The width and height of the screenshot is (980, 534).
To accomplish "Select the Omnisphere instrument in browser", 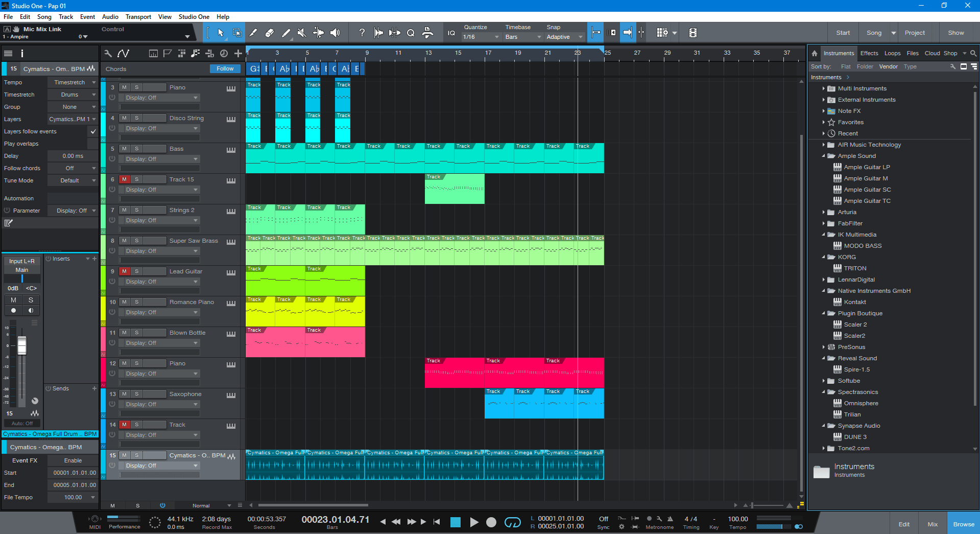I will pos(861,403).
